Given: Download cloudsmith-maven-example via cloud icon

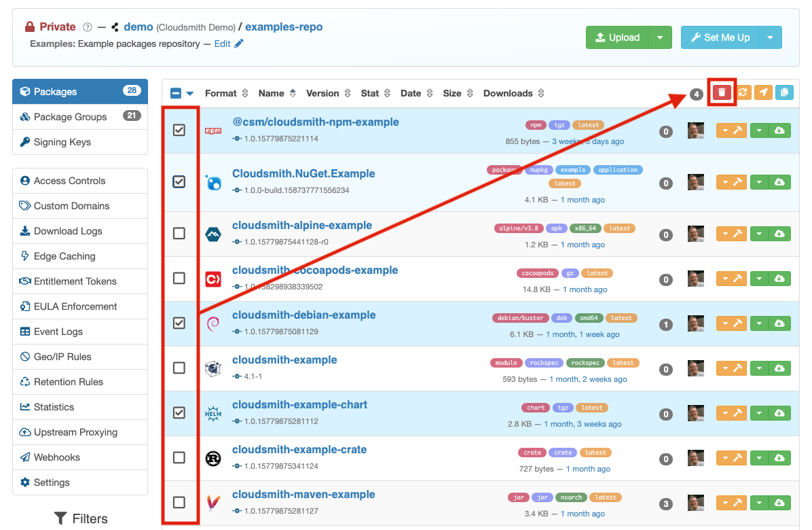Looking at the screenshot, I should (779, 503).
